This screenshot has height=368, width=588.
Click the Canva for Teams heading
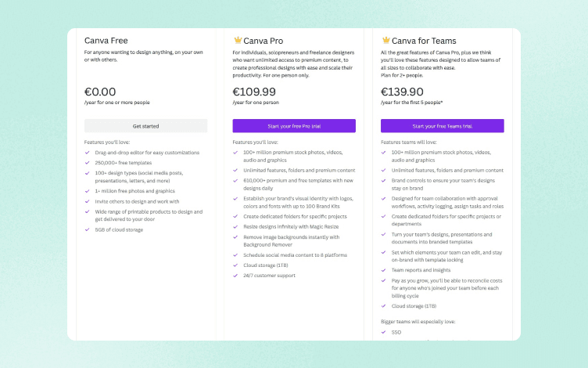tap(424, 41)
